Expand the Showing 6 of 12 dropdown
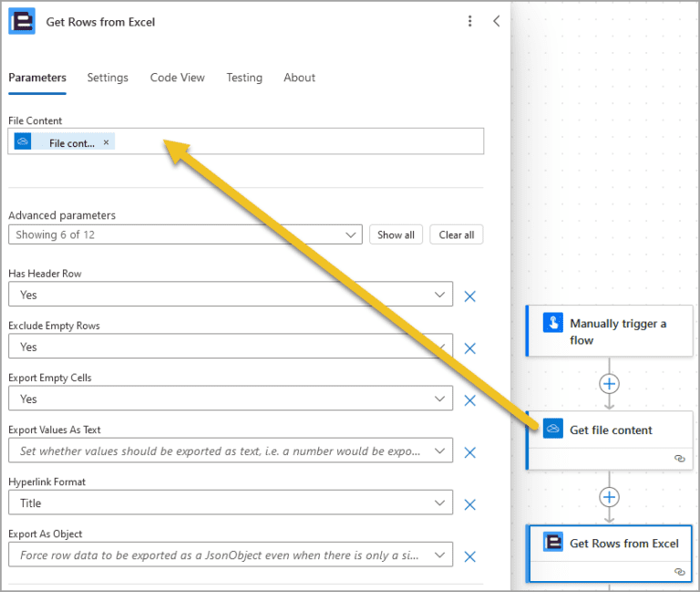 (185, 234)
